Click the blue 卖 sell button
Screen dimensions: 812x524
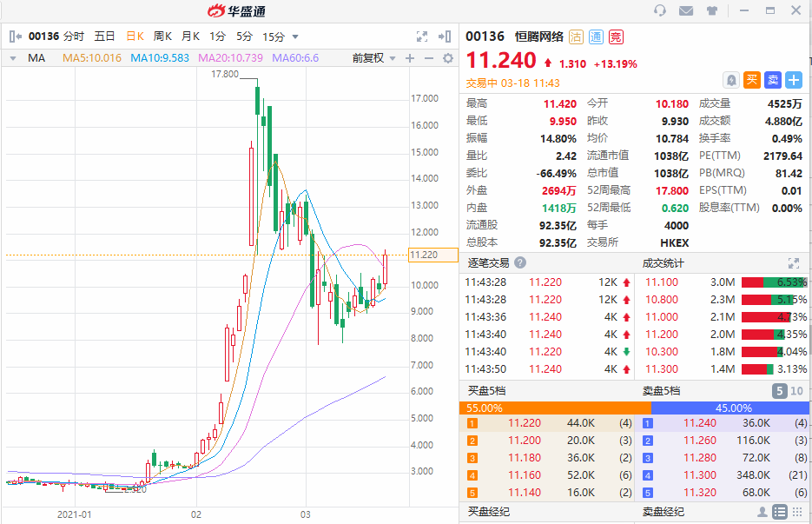773,80
